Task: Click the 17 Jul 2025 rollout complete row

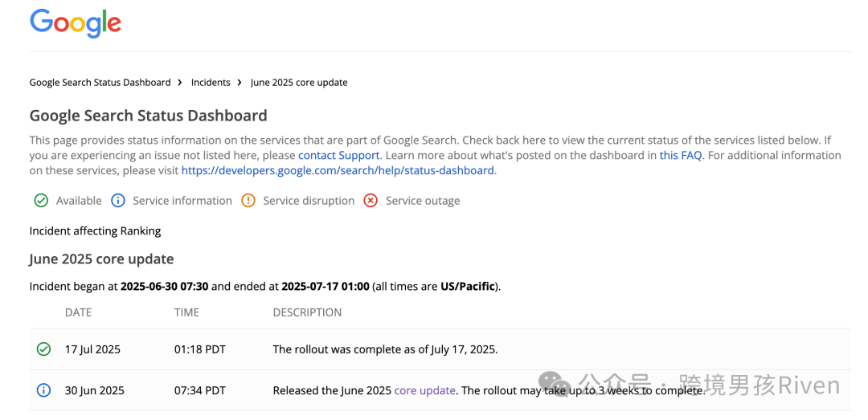Action: (x=440, y=349)
